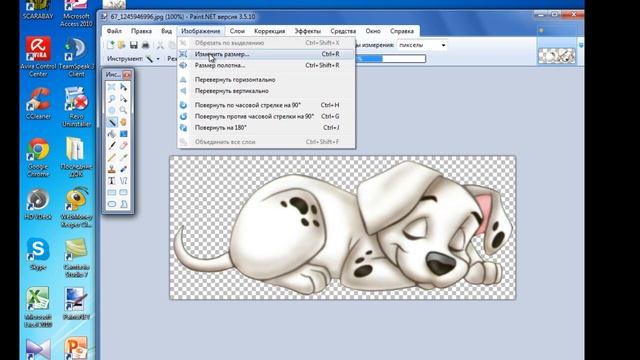640x360 pixels.
Task: Select the Pan hand tool
Action: (x=123, y=122)
